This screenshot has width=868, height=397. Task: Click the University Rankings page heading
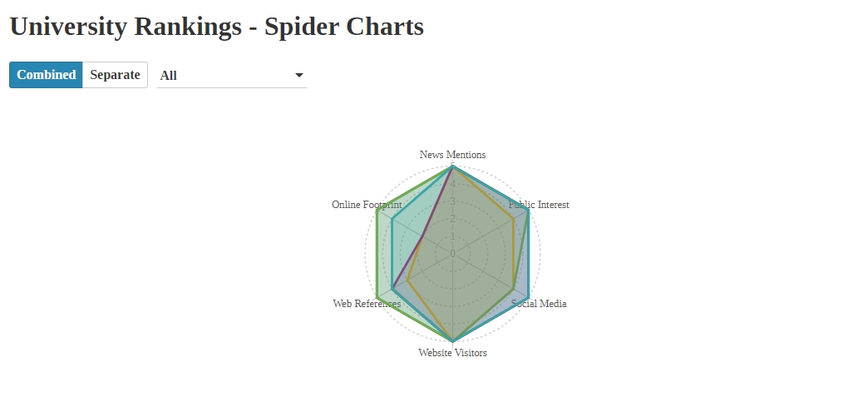[217, 26]
